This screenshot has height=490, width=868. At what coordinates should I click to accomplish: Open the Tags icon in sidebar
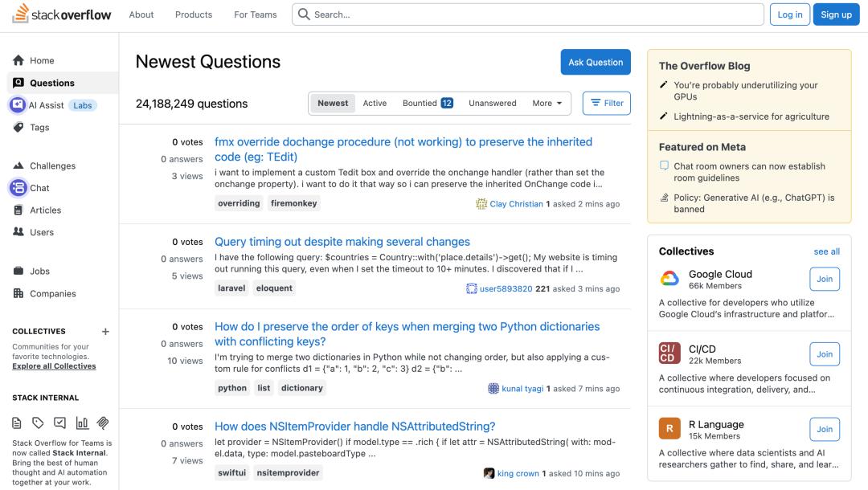pyautogui.click(x=18, y=127)
